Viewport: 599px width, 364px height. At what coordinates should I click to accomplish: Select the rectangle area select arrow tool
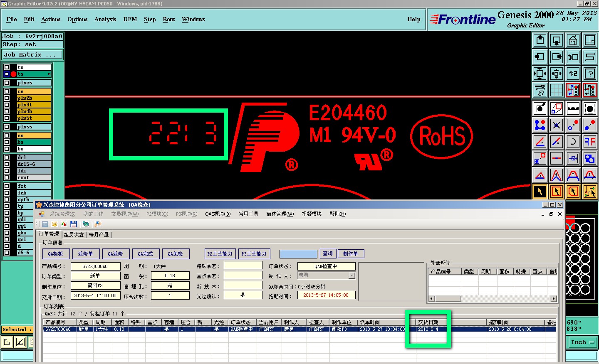point(557,192)
